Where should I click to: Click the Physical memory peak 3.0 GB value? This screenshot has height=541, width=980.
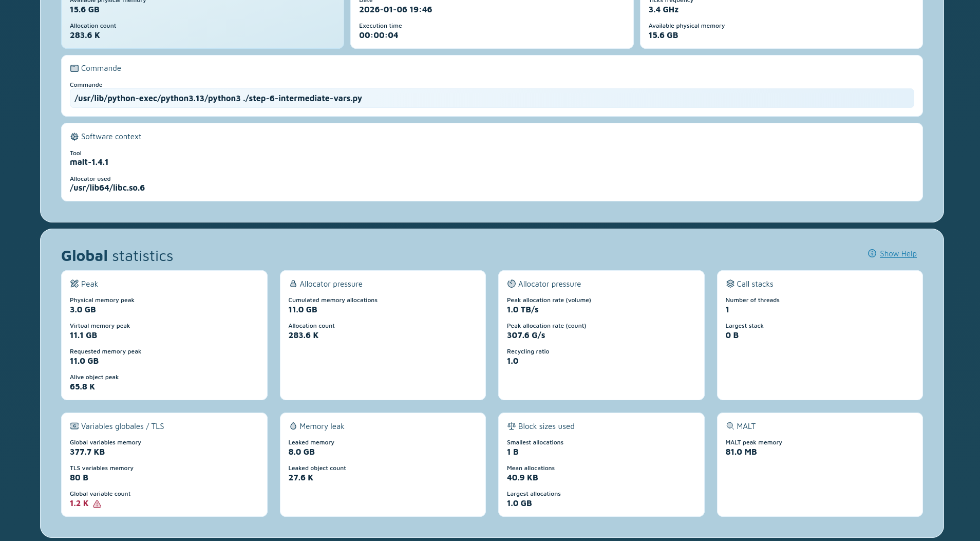point(83,310)
